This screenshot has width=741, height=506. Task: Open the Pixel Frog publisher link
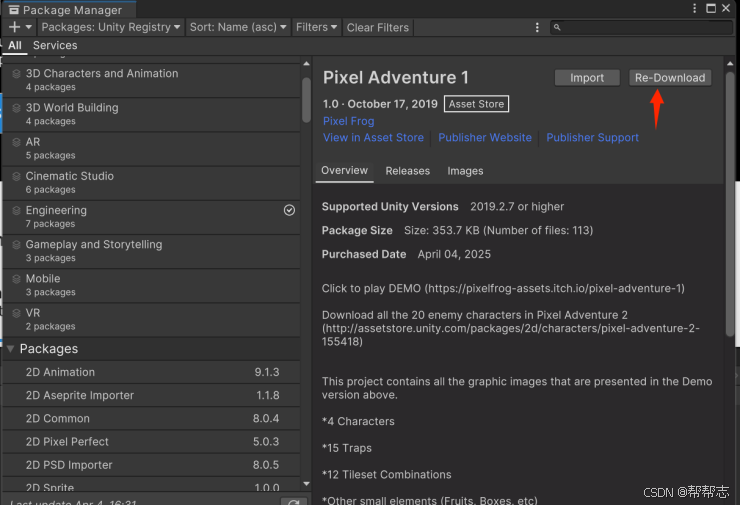coord(348,121)
